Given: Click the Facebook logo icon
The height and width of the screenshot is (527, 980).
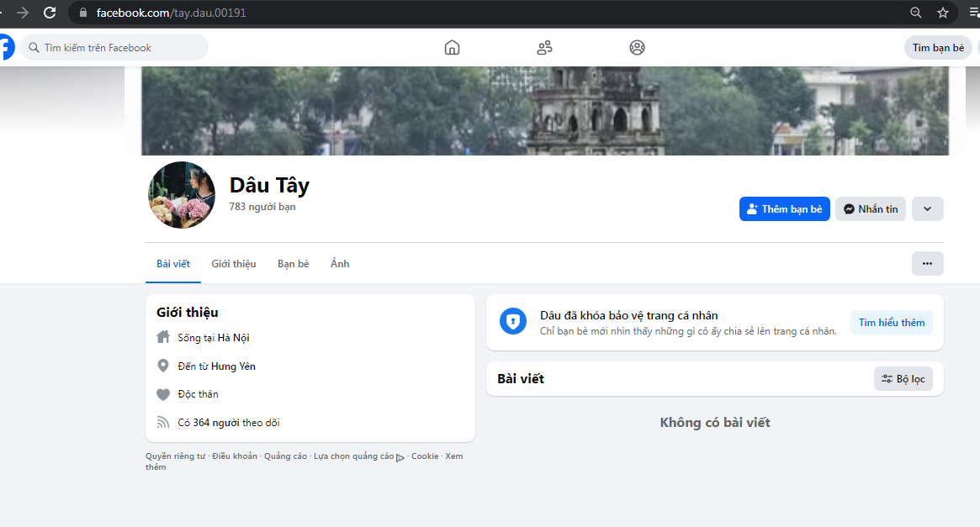Looking at the screenshot, I should tap(5, 47).
